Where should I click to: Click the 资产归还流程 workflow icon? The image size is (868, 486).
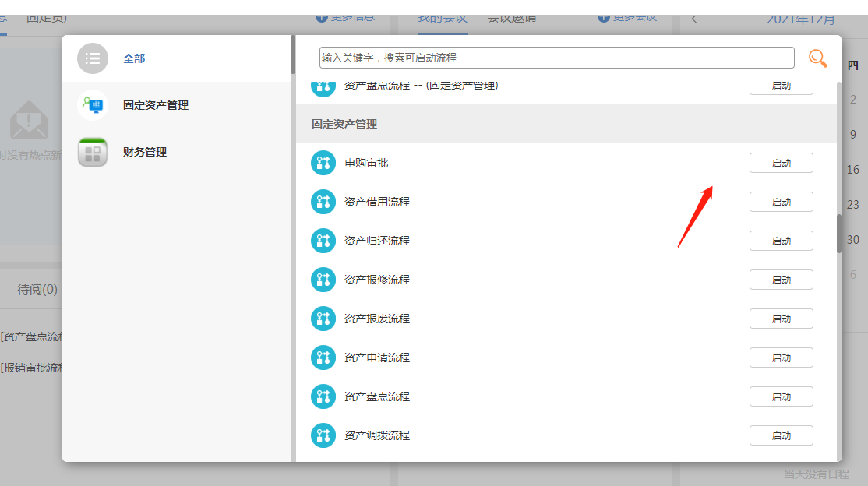point(323,241)
